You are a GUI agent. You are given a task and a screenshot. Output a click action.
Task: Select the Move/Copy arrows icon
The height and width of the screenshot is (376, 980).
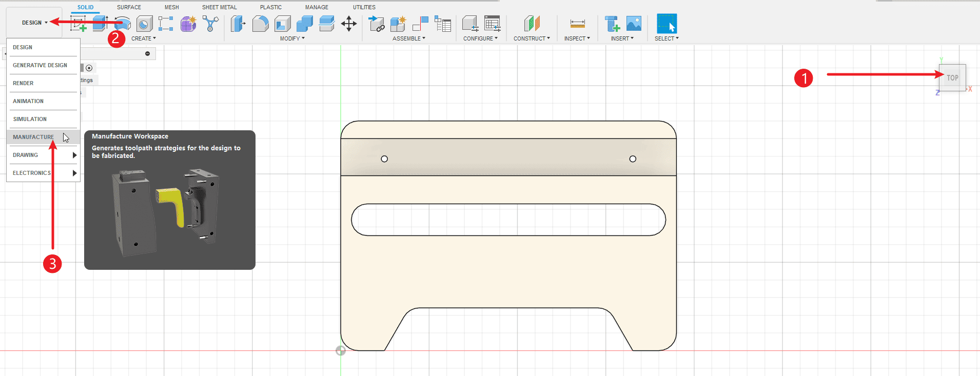(349, 24)
